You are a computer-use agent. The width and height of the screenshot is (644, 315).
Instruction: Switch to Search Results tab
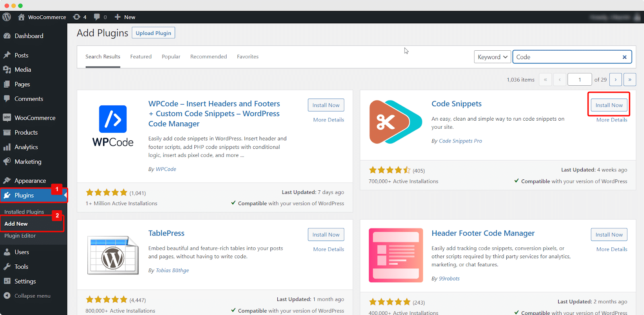(103, 57)
